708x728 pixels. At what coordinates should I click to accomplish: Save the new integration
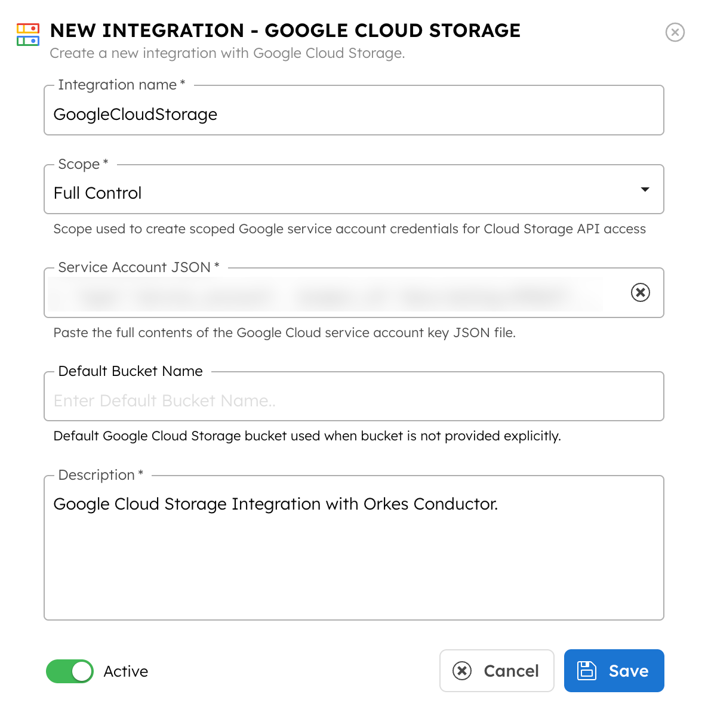coord(614,671)
